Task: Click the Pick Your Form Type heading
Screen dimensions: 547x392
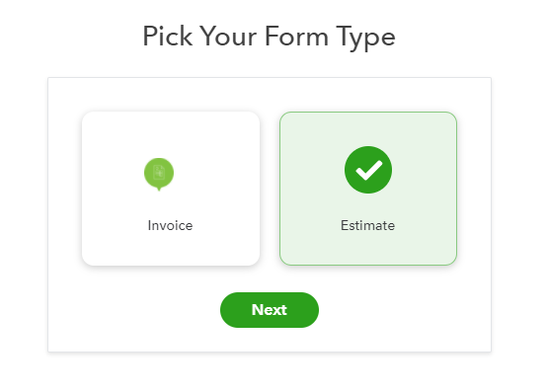Action: (269, 37)
